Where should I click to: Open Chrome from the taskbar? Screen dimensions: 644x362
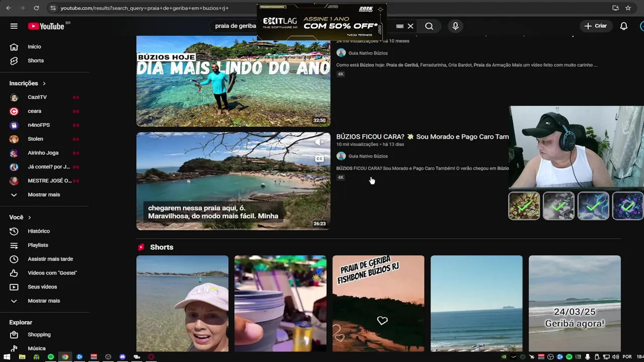click(65, 357)
